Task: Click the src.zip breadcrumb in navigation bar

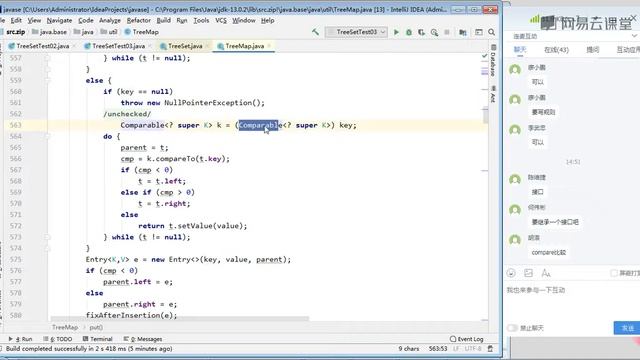Action: [16, 32]
